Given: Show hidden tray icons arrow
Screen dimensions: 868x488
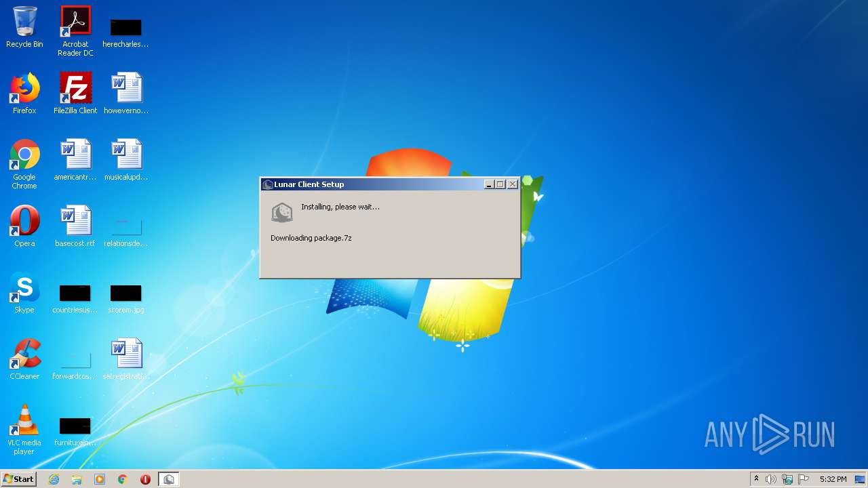Looking at the screenshot, I should [756, 479].
